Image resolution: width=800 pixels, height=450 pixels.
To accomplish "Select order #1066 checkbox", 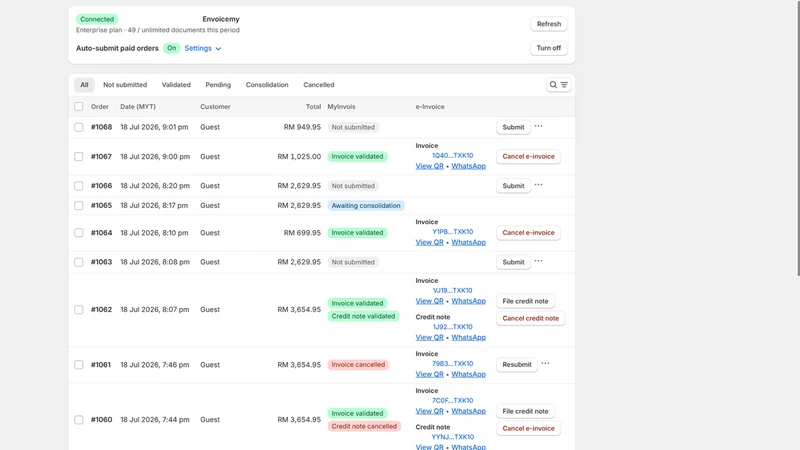I will click(x=79, y=186).
